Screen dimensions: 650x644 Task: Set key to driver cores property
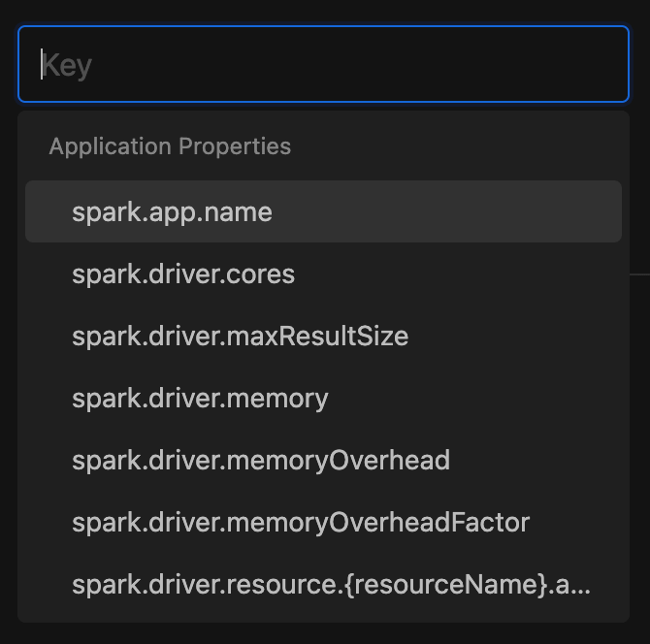coord(323,274)
